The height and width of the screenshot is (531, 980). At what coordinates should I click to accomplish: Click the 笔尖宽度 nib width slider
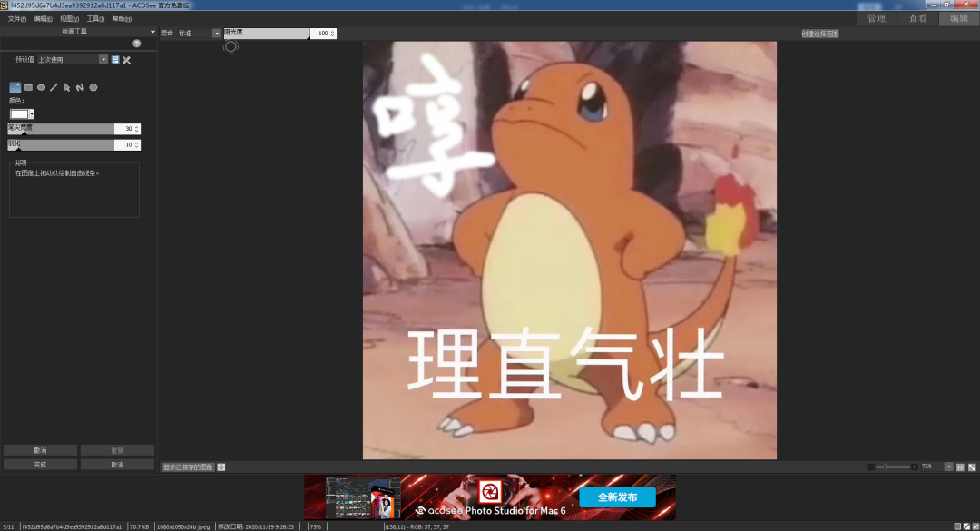click(x=61, y=129)
